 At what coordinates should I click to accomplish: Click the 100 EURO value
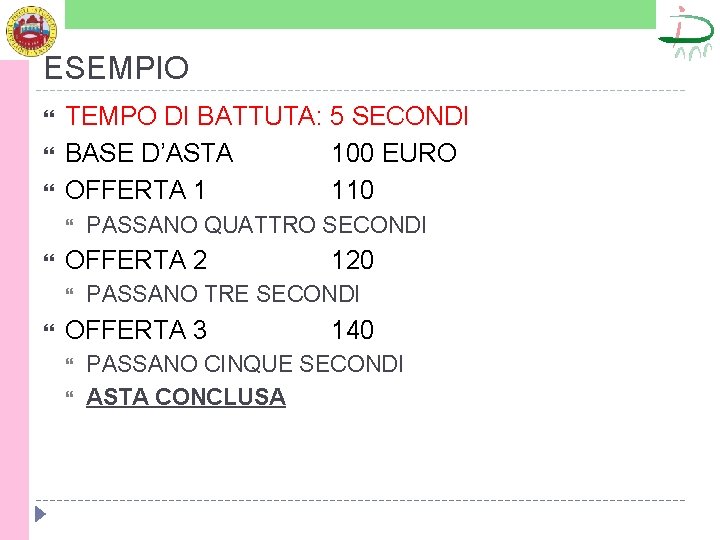point(394,152)
